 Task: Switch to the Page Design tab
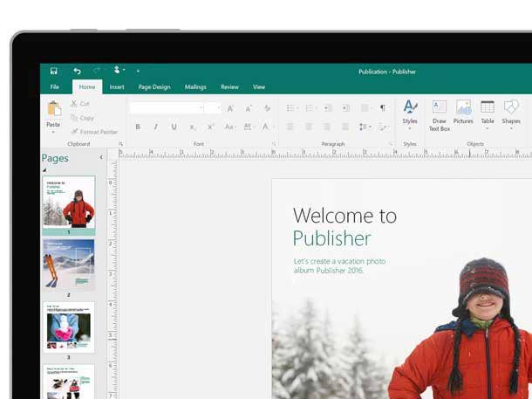tap(154, 87)
